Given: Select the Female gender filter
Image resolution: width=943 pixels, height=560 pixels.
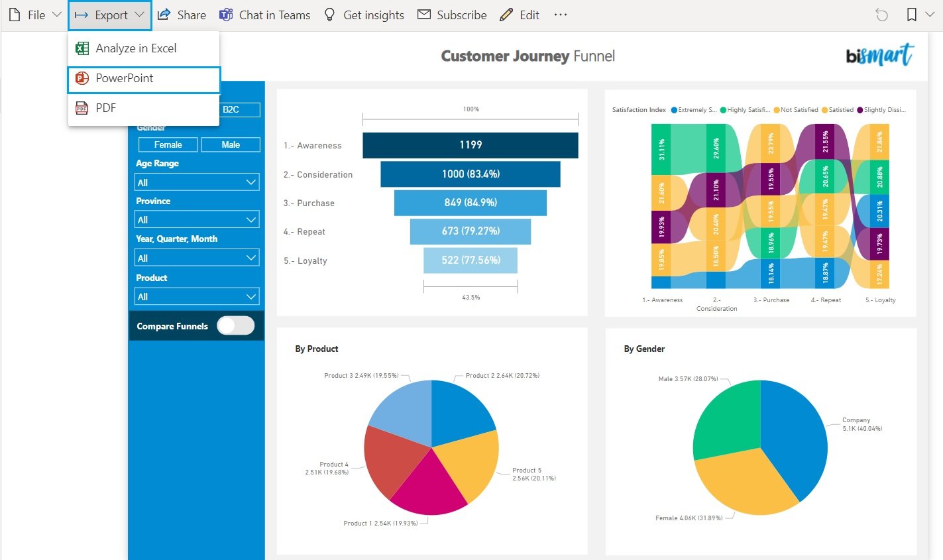Looking at the screenshot, I should pyautogui.click(x=168, y=144).
